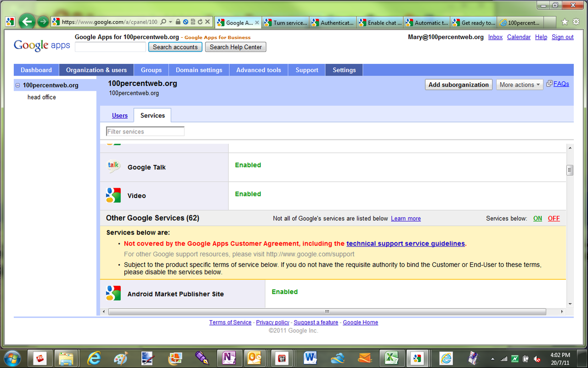Switch to the 'Enable chat...' browser tab
The width and height of the screenshot is (588, 368).
coord(380,23)
